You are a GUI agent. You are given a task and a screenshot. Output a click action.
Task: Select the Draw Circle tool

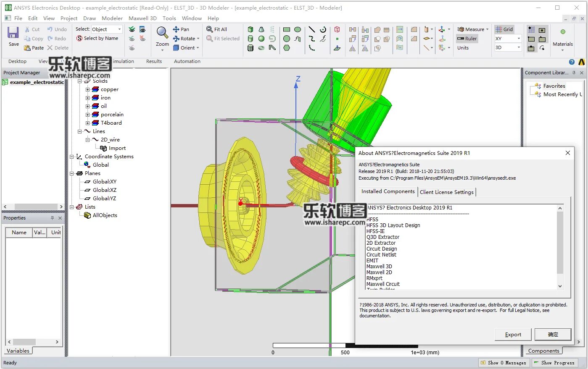pos(287,39)
